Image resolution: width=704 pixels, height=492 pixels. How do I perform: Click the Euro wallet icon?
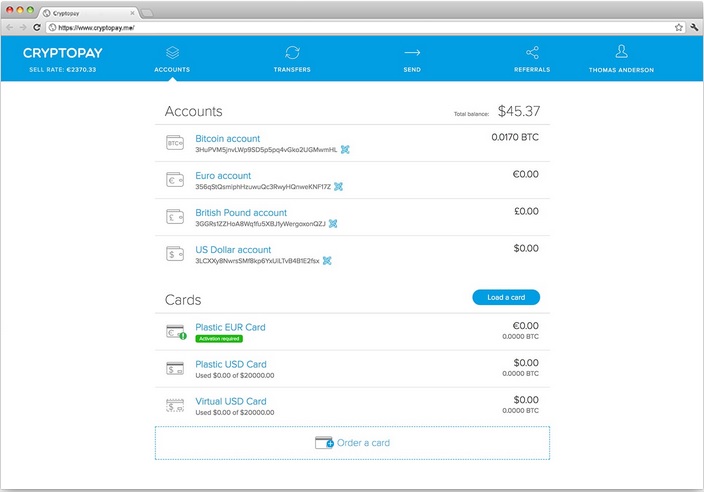point(175,180)
